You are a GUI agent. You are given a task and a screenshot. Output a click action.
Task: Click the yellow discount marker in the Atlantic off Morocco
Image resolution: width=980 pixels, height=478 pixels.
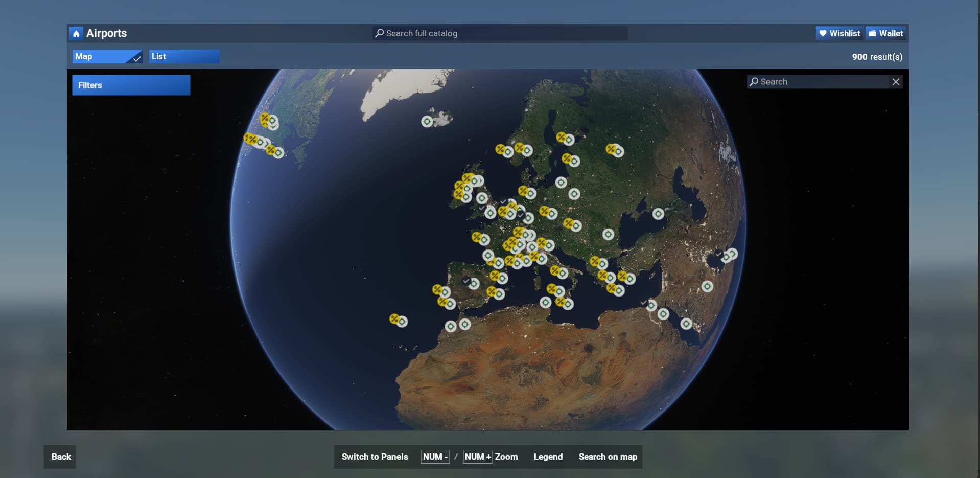[395, 319]
